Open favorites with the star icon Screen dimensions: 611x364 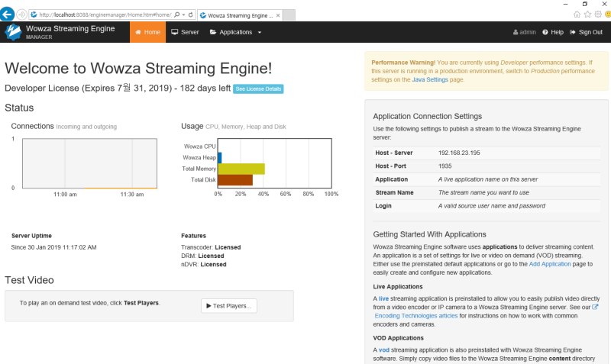pyautogui.click(x=587, y=14)
